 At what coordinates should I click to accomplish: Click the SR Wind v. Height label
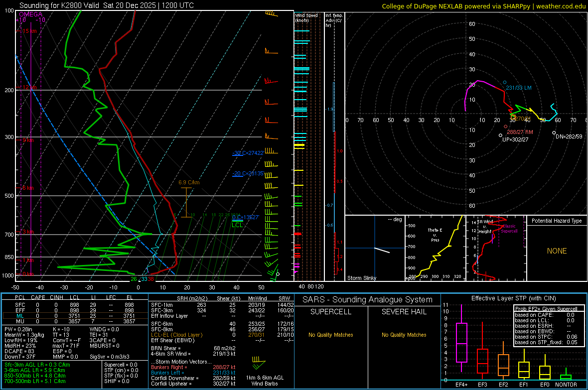pyautogui.click(x=485, y=227)
